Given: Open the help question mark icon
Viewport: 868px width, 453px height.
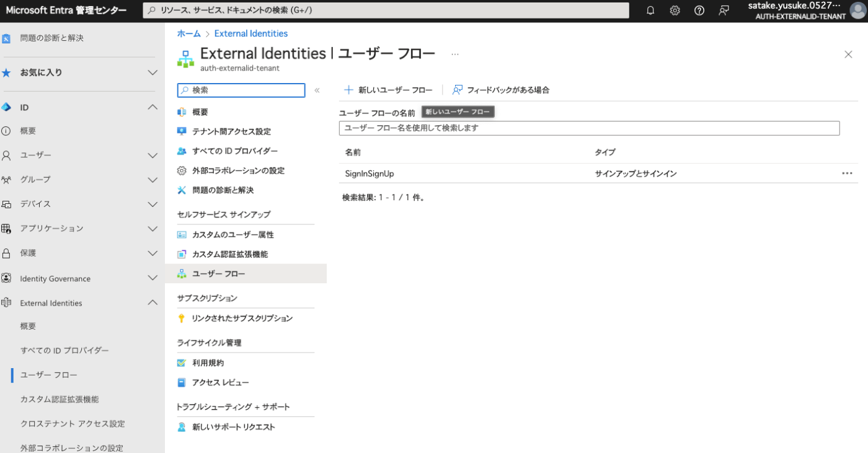Looking at the screenshot, I should tap(699, 11).
